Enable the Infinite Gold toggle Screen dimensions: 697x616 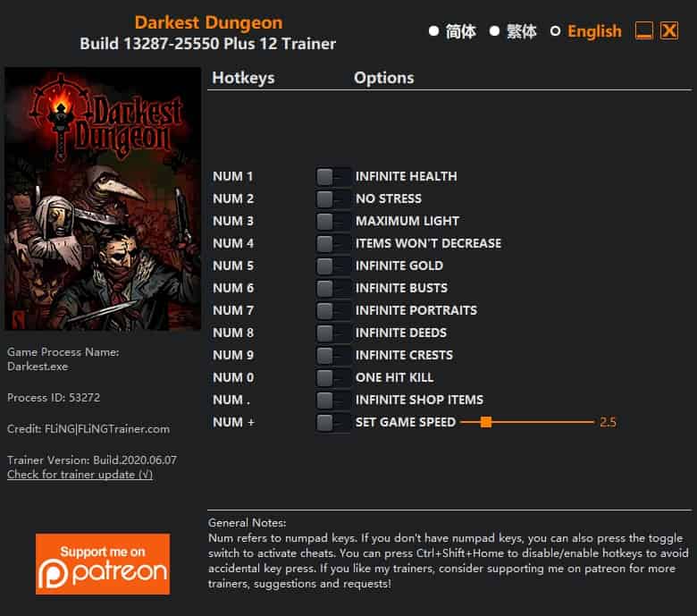coord(332,266)
